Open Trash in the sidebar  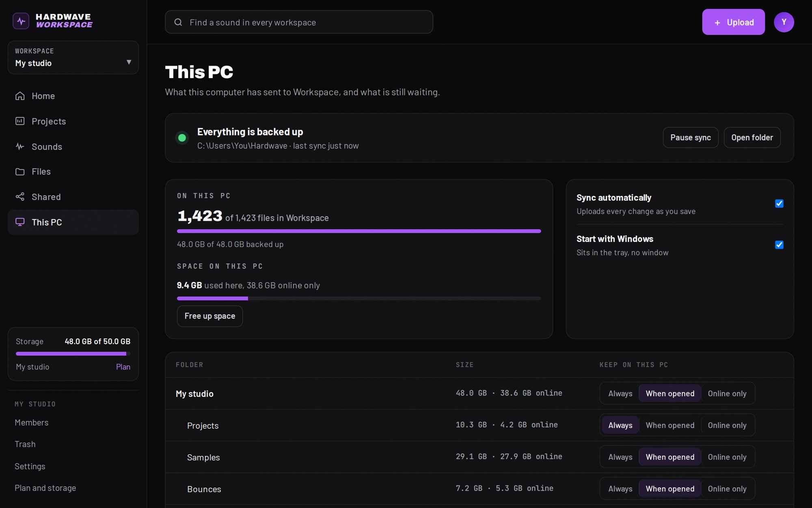click(25, 444)
